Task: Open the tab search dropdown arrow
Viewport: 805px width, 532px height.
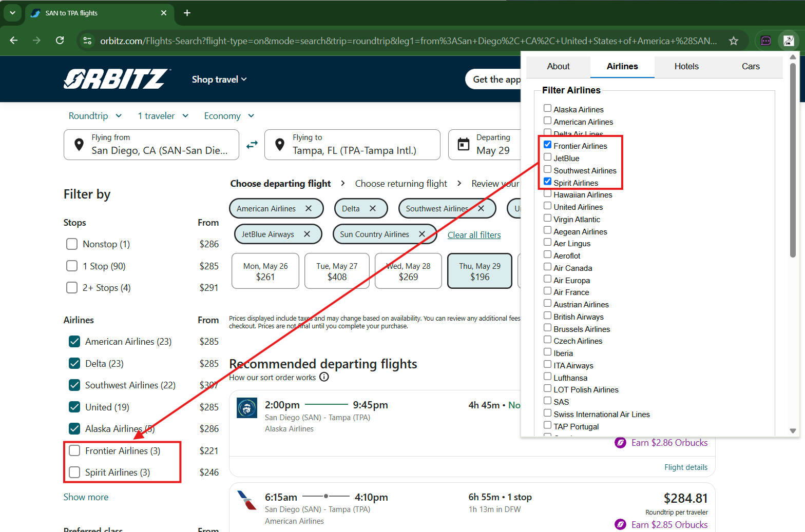Action: (x=12, y=13)
